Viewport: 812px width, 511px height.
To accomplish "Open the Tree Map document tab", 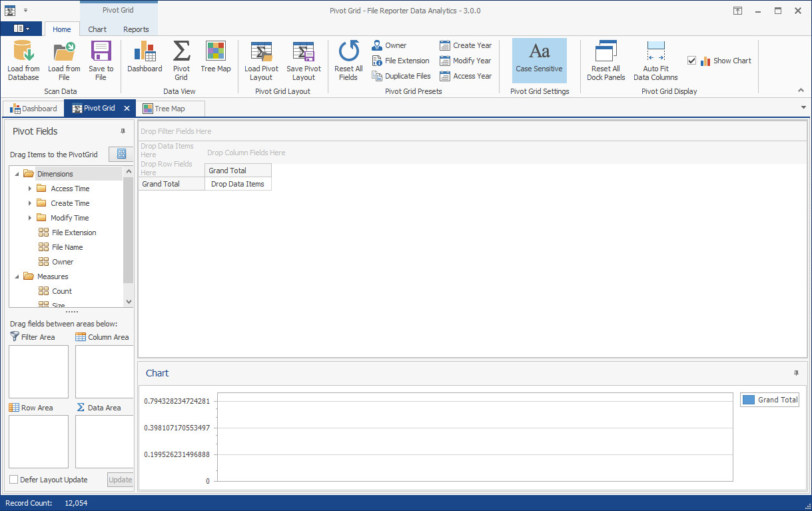I will pyautogui.click(x=170, y=109).
